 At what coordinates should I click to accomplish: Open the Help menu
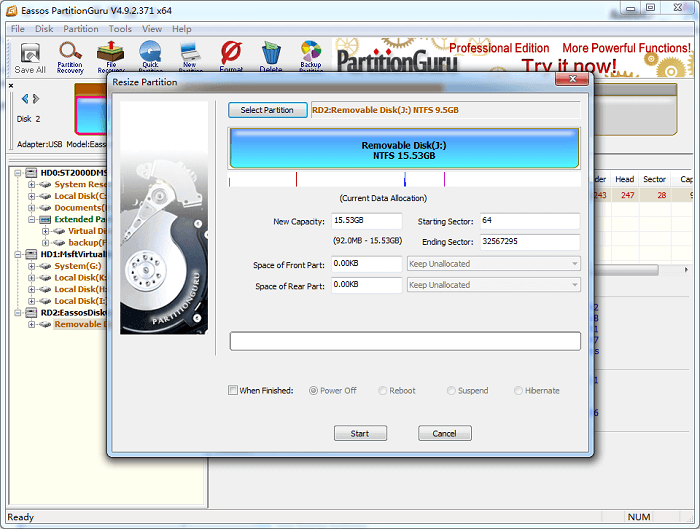pyautogui.click(x=182, y=29)
